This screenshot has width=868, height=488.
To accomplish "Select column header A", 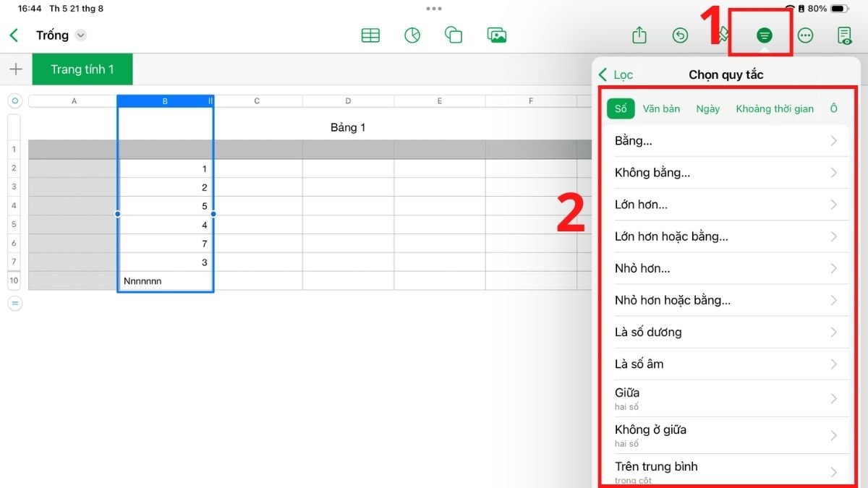I will coord(74,101).
